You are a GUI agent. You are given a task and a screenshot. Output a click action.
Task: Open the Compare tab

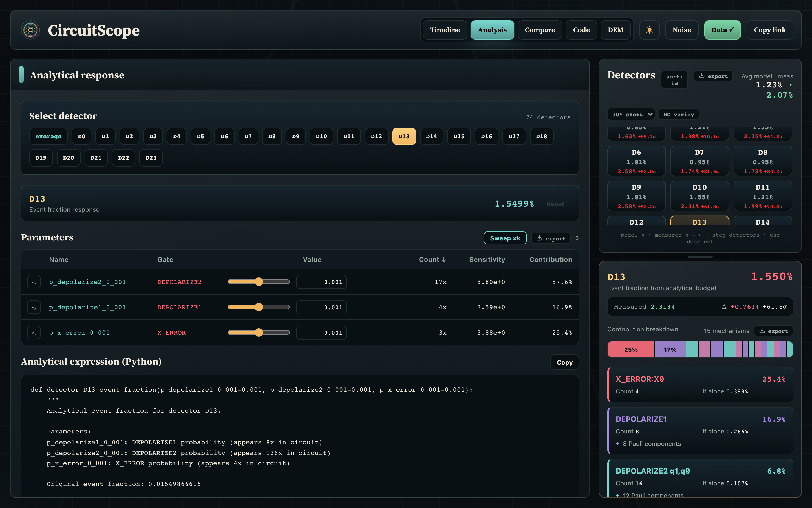pos(540,30)
